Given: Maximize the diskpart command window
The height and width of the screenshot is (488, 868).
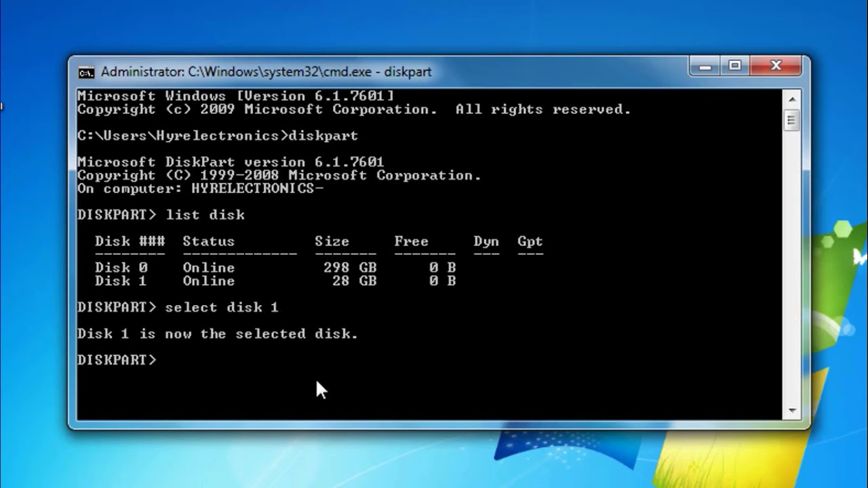Looking at the screenshot, I should point(735,66).
